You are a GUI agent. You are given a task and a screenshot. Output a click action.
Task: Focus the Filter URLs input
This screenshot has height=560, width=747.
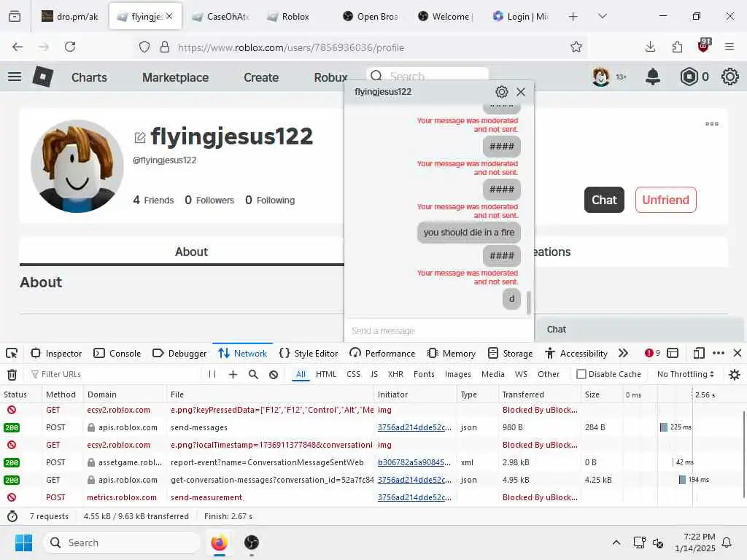(115, 374)
